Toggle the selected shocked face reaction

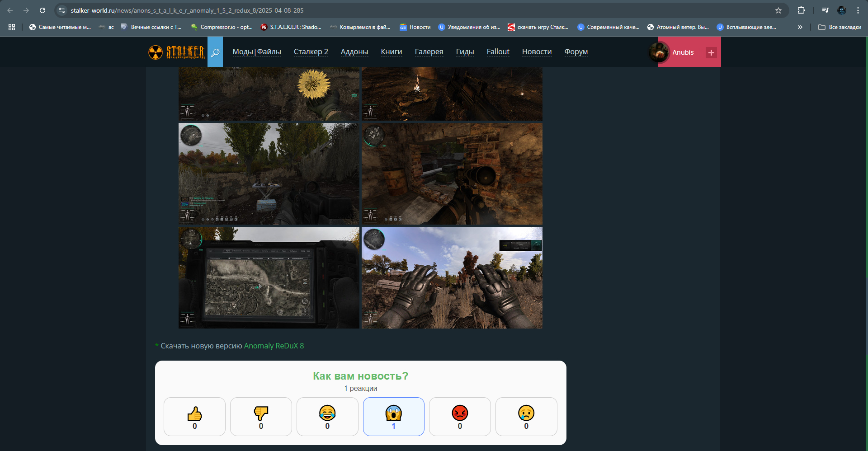[x=394, y=417]
